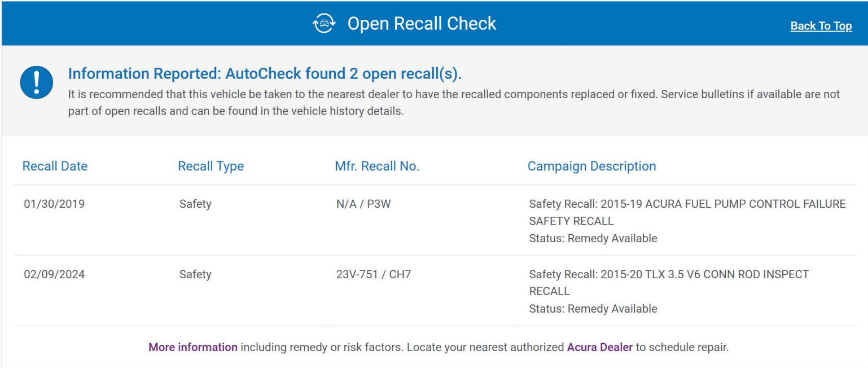
Task: Click the Recall Date column header
Action: pyautogui.click(x=55, y=167)
